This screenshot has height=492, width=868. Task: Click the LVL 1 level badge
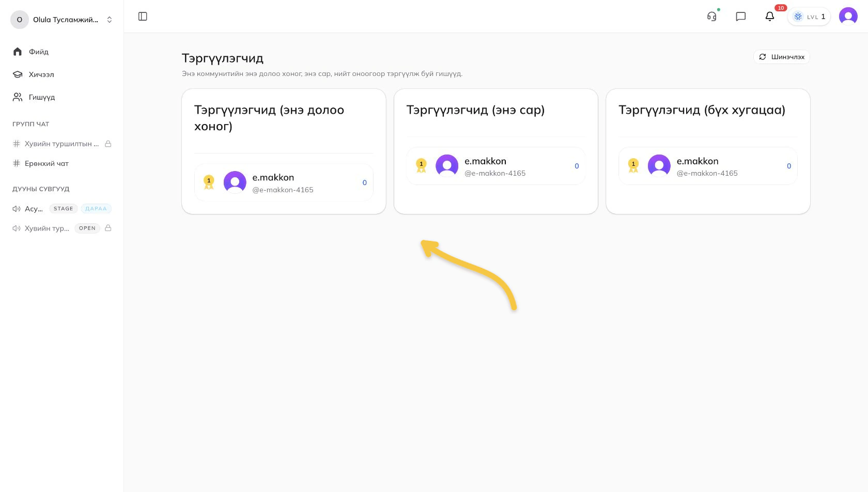pyautogui.click(x=809, y=17)
